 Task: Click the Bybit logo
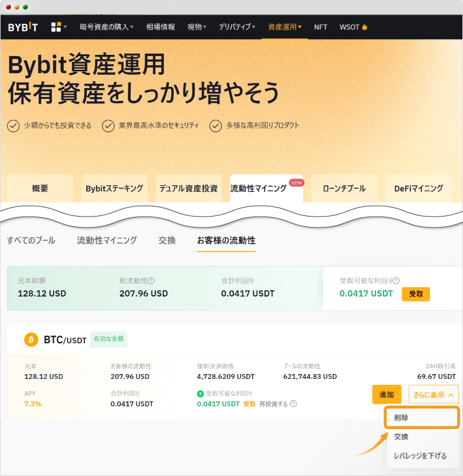(x=23, y=27)
